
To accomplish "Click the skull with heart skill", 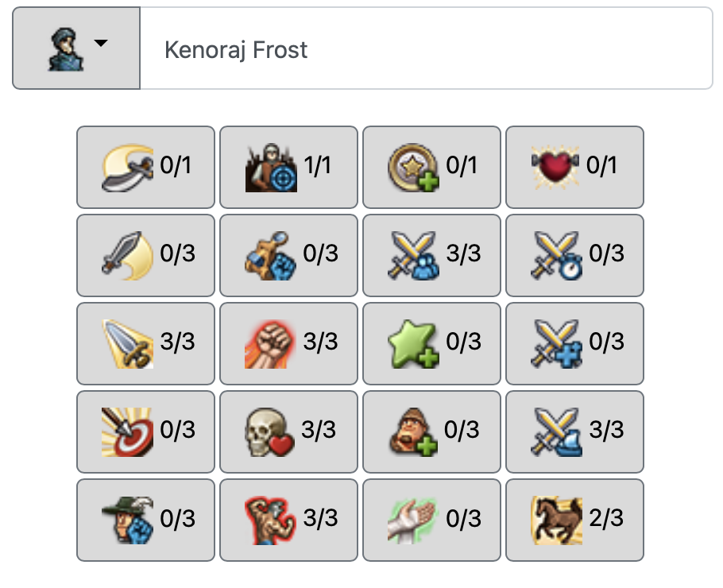I will (x=288, y=431).
